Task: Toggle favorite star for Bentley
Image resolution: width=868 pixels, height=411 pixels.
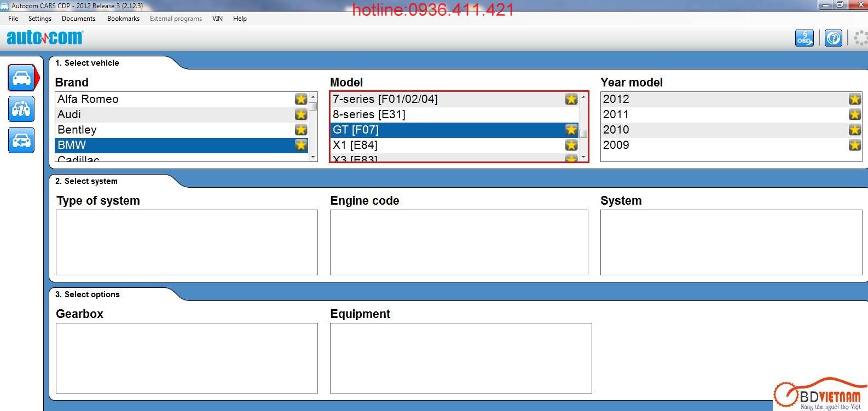Action: click(301, 130)
